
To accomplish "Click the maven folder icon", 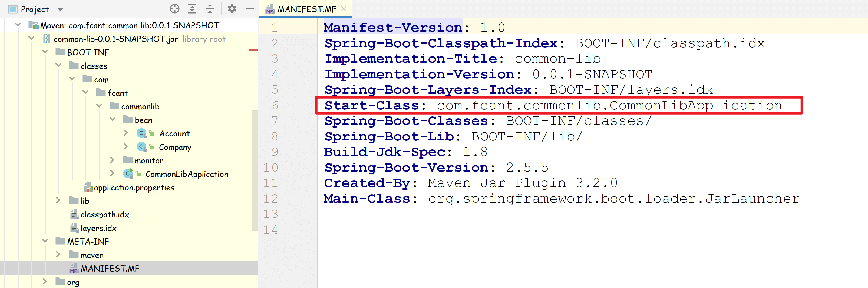I will pyautogui.click(x=74, y=254).
